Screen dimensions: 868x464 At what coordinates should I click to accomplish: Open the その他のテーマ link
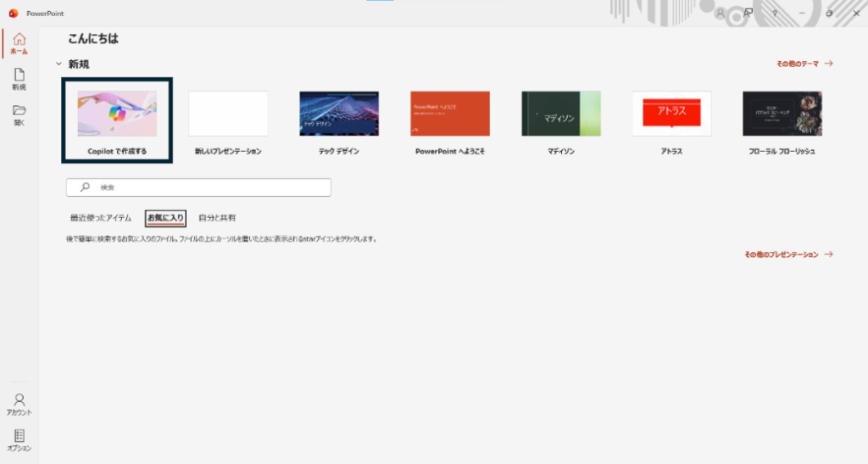click(x=804, y=64)
